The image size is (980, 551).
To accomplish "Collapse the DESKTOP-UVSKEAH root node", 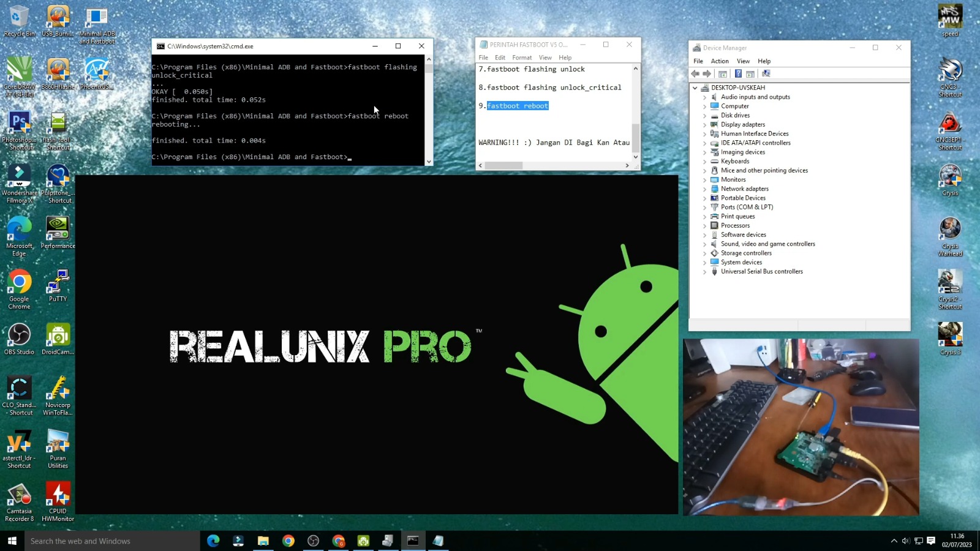I will coord(695,88).
